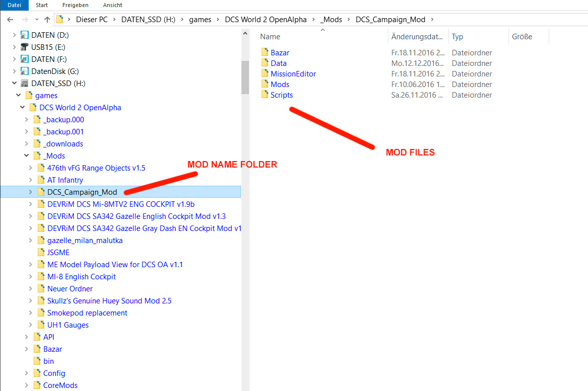Screen dimensions: 588x391
Task: Open the Datei menu tab
Action: (x=14, y=5)
